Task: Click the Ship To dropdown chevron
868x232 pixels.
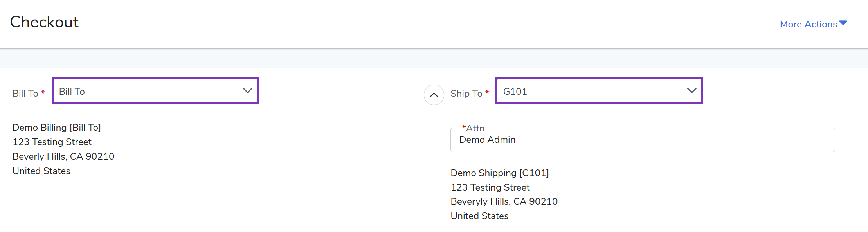Action: 692,91
